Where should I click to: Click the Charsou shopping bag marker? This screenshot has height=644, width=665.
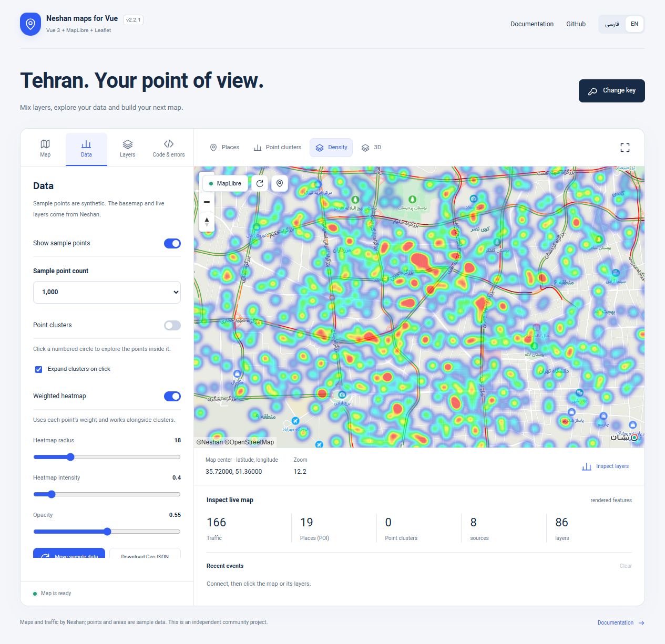pos(603,416)
